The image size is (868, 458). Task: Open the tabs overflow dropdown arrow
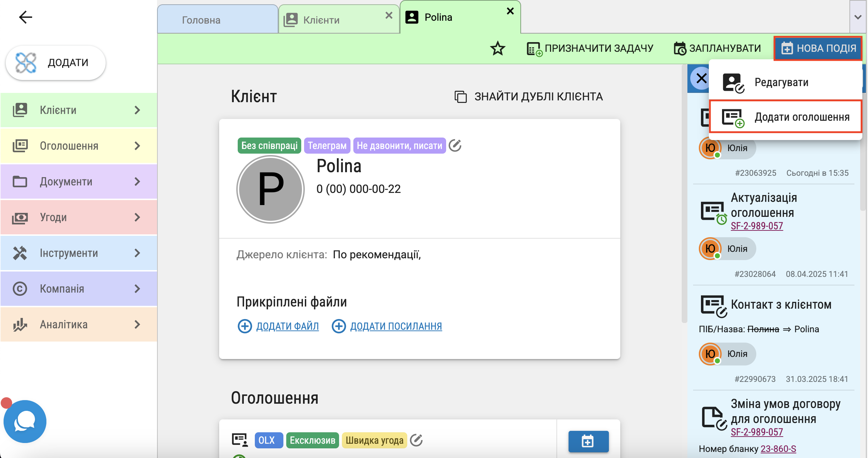tap(858, 17)
